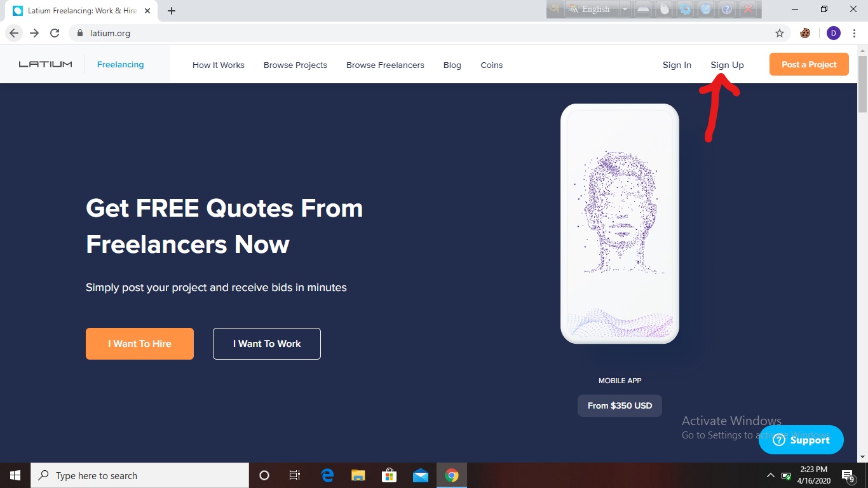Open a new browser tab

[x=172, y=11]
